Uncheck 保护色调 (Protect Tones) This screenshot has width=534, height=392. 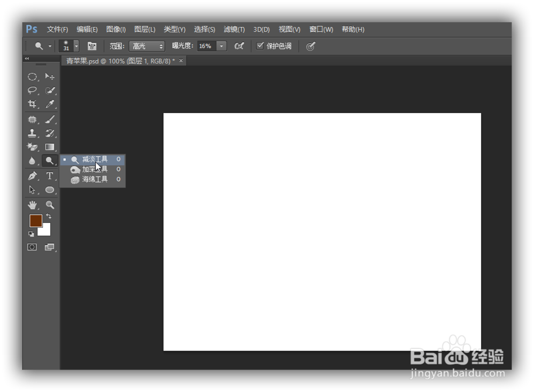click(x=260, y=46)
